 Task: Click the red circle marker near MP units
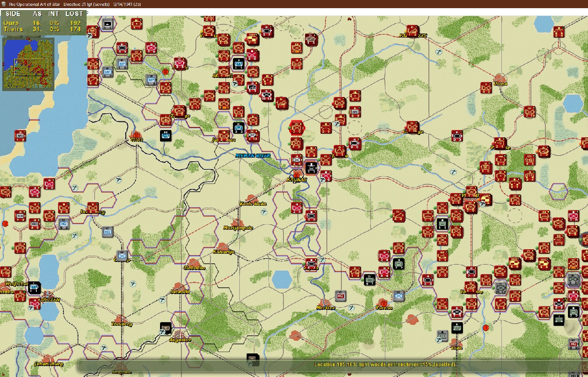pyautogui.click(x=165, y=71)
